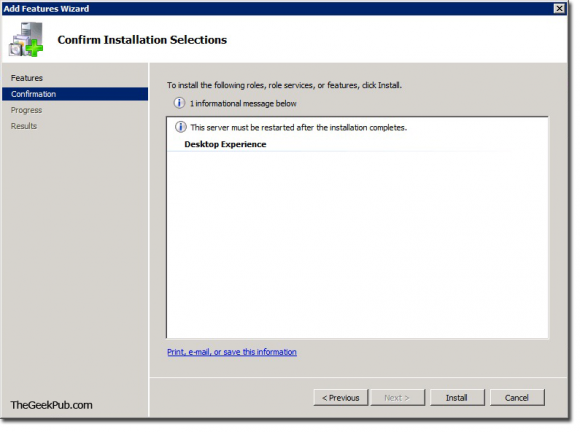This screenshot has width=580, height=432.
Task: Click the restart required message text
Action: (299, 128)
